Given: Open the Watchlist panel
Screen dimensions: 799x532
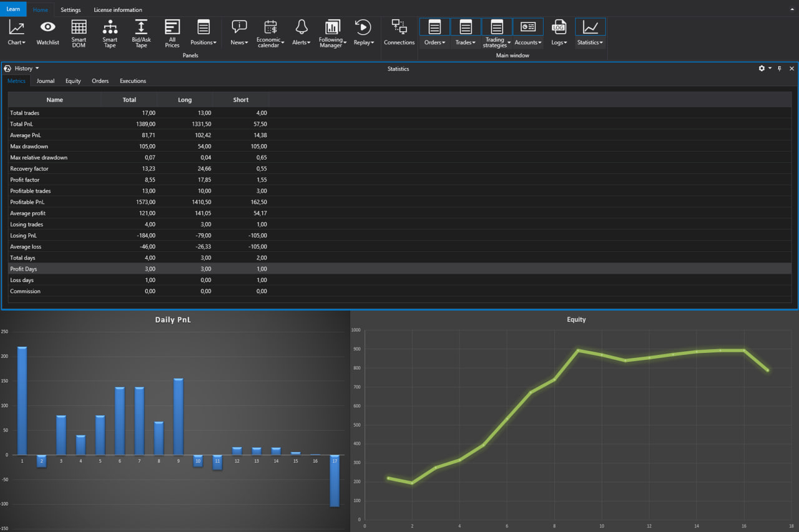Looking at the screenshot, I should click(47, 32).
